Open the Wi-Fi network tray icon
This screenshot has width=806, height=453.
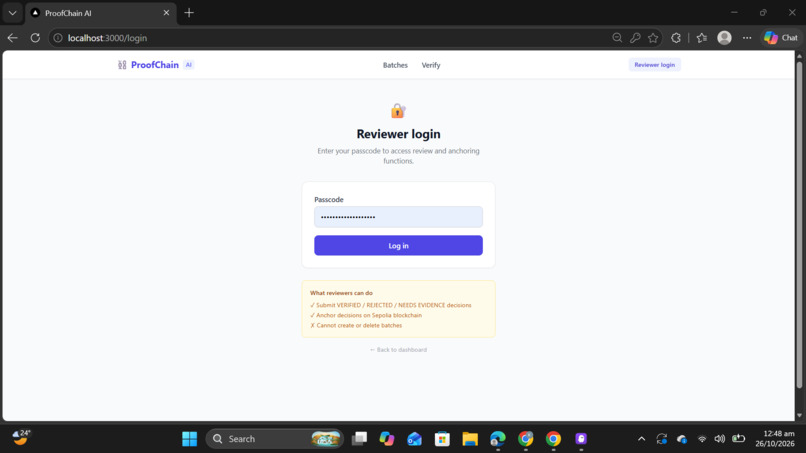(702, 439)
